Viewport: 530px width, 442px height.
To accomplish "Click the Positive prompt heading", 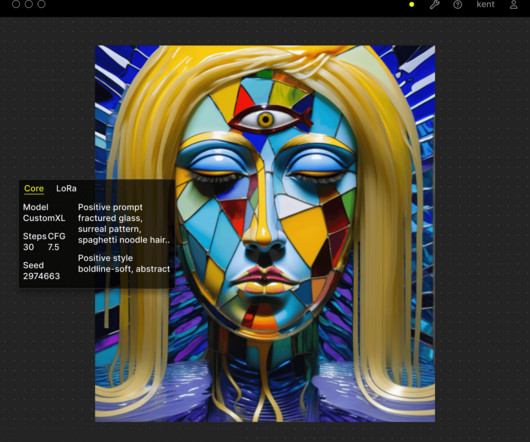I will (x=110, y=207).
